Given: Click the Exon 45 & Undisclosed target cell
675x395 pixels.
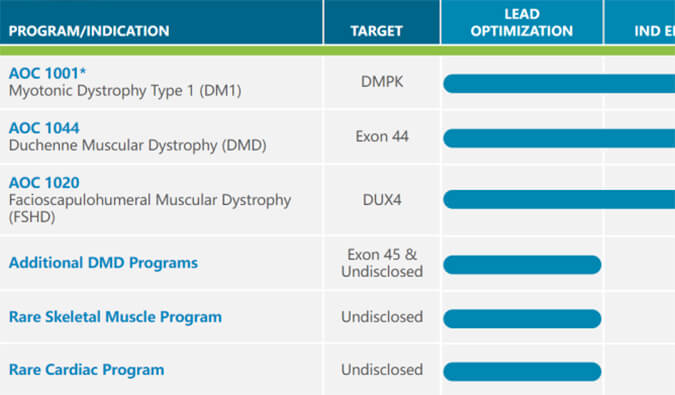Looking at the screenshot, I should (382, 263).
